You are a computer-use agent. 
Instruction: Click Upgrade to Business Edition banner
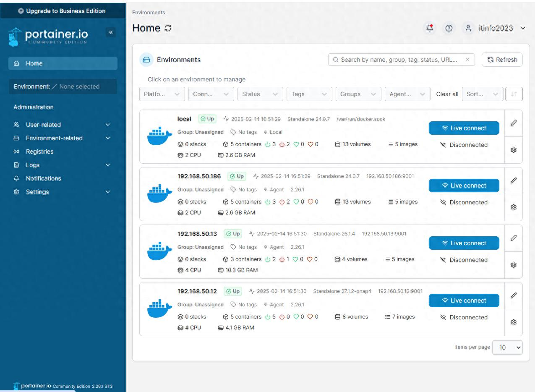coord(63,11)
